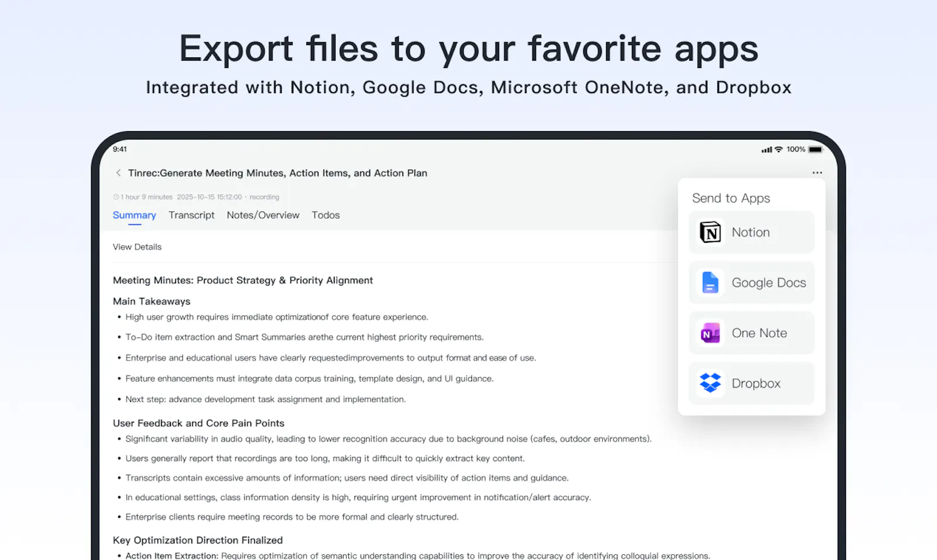Click the '1 hour 9 minutes' duration text
Screen dimensions: 937x560
[146, 197]
